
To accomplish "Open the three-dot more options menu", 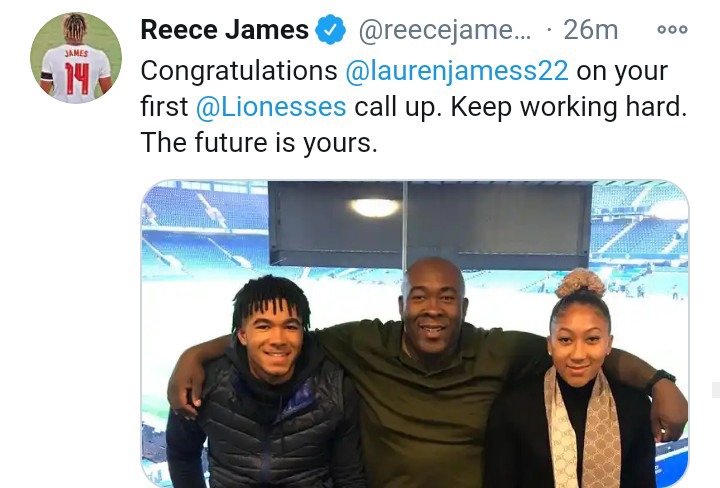I will coord(672,30).
